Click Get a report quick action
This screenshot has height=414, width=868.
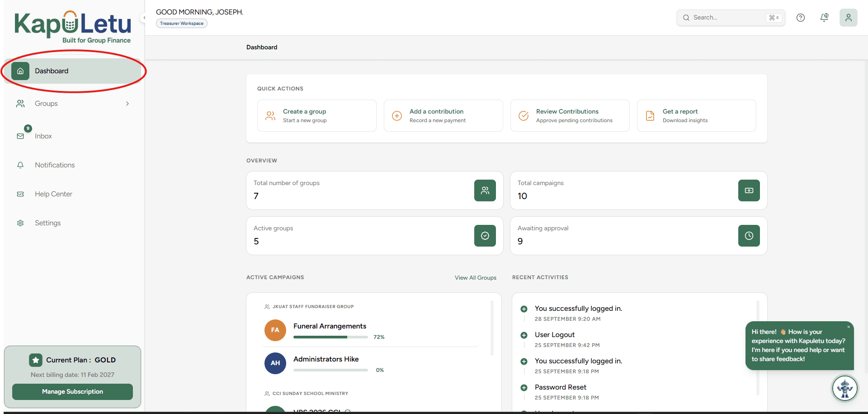click(697, 116)
